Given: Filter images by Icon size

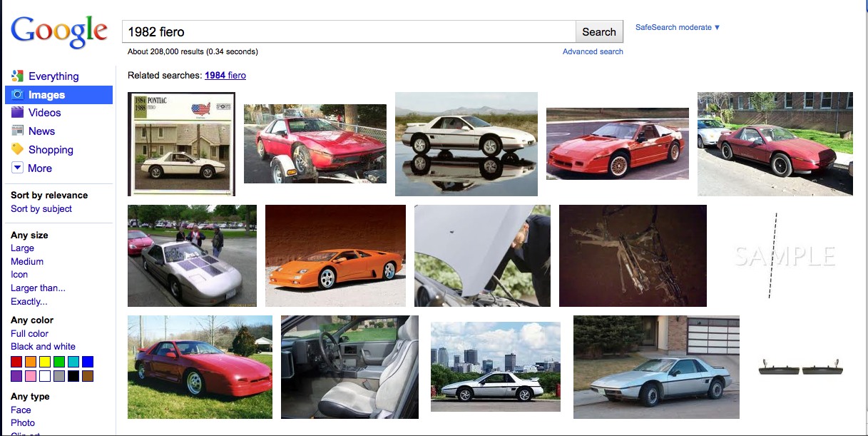Looking at the screenshot, I should 19,274.
